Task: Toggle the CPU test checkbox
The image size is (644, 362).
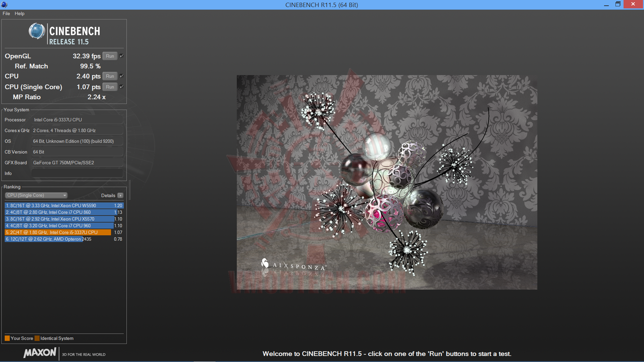Action: [x=121, y=76]
